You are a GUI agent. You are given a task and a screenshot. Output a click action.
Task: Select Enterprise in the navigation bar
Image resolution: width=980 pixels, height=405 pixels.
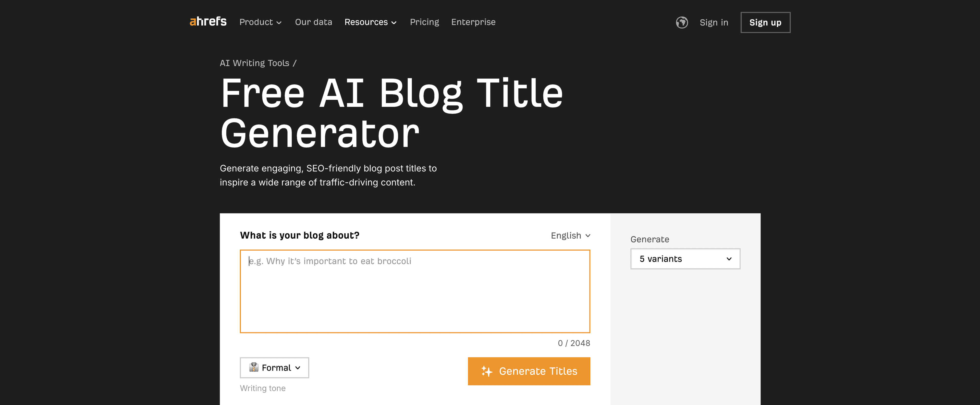[473, 22]
